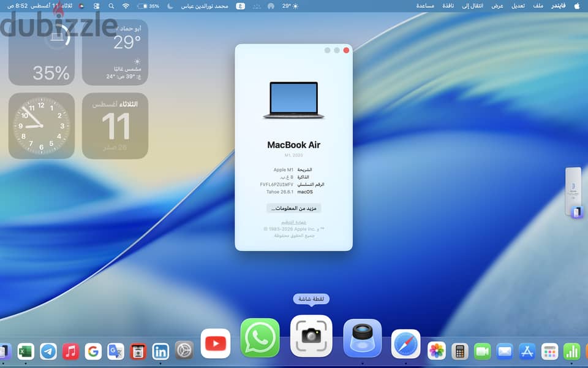Open Photo Booth from the Dock
Screen dimensions: 588x368
point(138,352)
